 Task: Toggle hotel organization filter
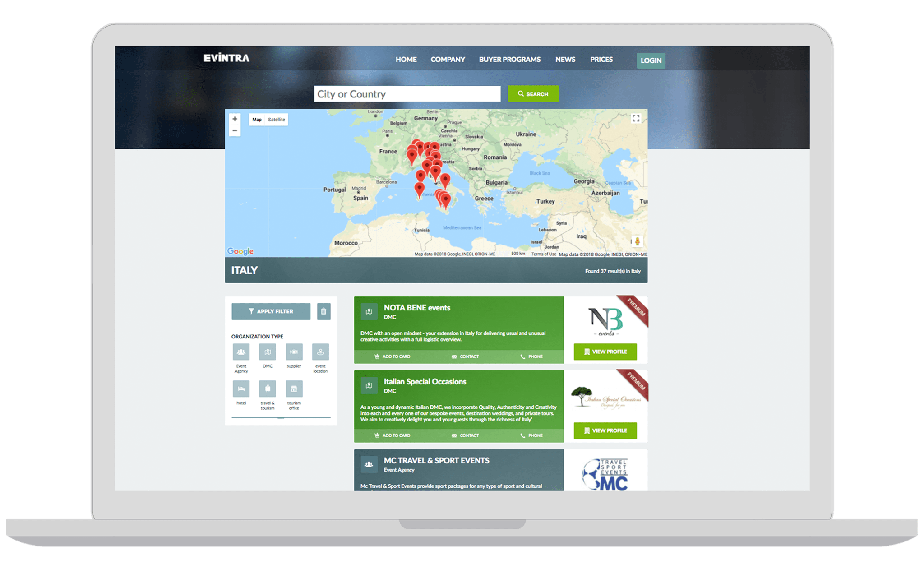tap(241, 389)
